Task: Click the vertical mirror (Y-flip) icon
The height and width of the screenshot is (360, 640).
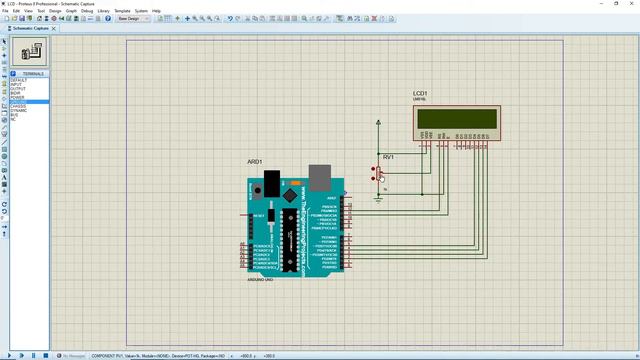Action: coord(4,234)
